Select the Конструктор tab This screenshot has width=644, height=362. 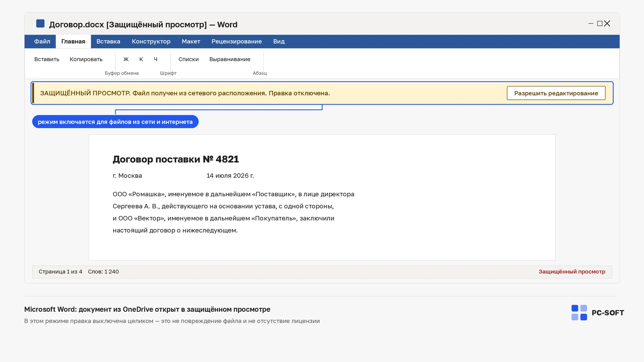[x=151, y=41]
